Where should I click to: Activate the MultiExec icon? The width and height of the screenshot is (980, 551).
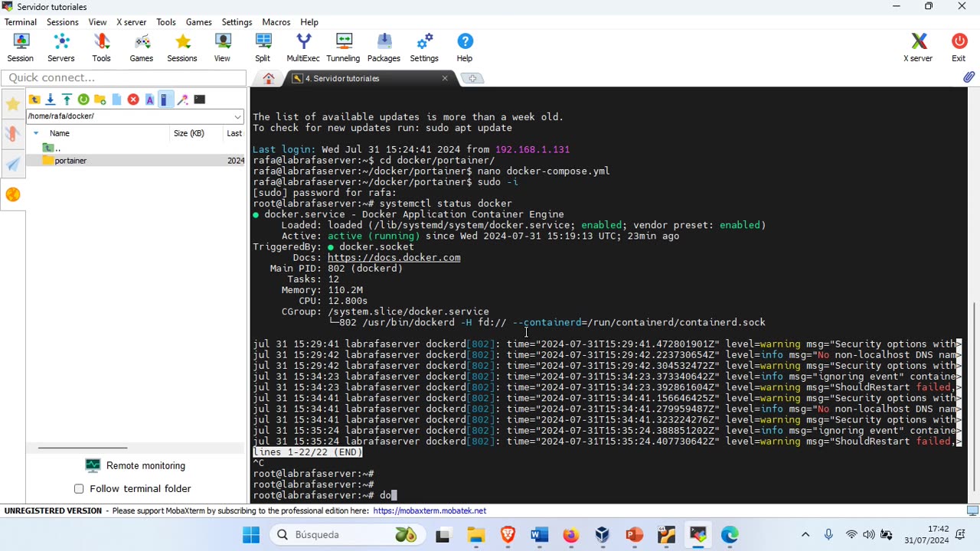pyautogui.click(x=303, y=47)
